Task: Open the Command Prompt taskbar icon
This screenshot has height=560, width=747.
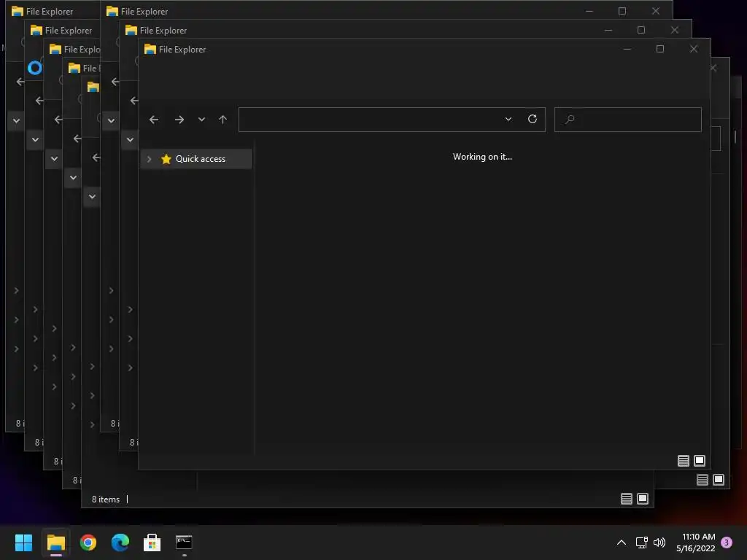Action: pyautogui.click(x=184, y=542)
